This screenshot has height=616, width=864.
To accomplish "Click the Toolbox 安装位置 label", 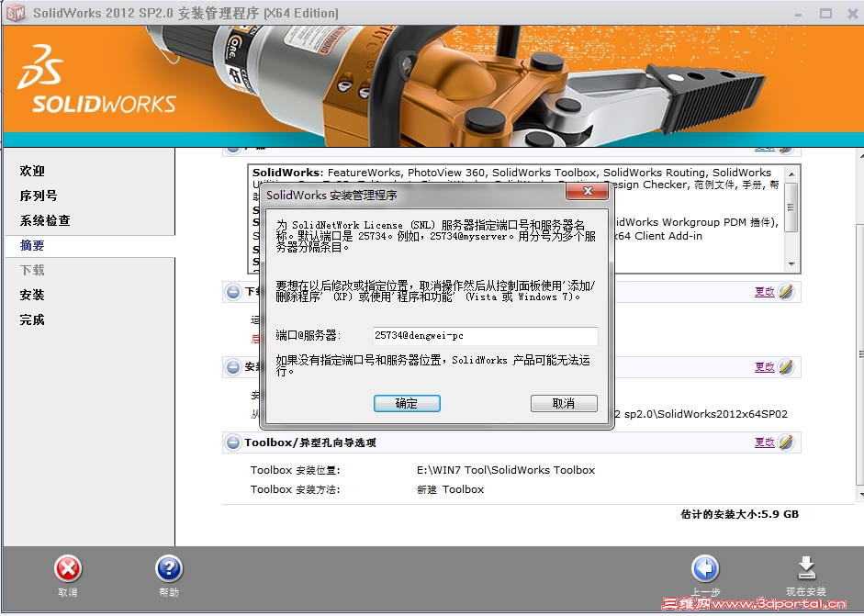I will click(x=296, y=470).
